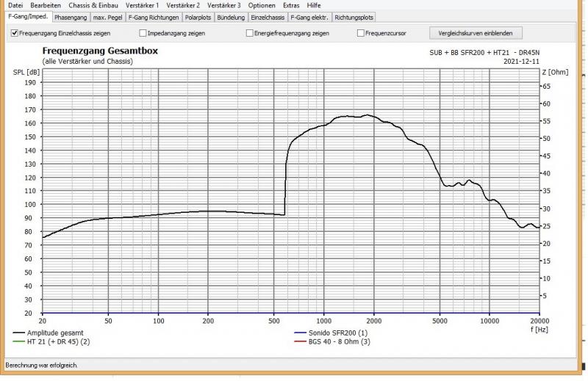Switch to the Einzelchassis tab

(268, 17)
